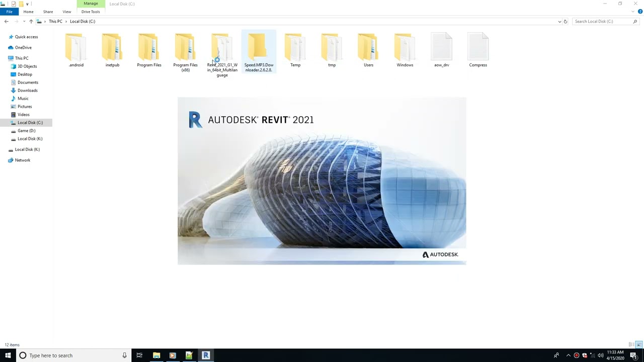
Task: Open Task View on taskbar
Action: pyautogui.click(x=139, y=355)
